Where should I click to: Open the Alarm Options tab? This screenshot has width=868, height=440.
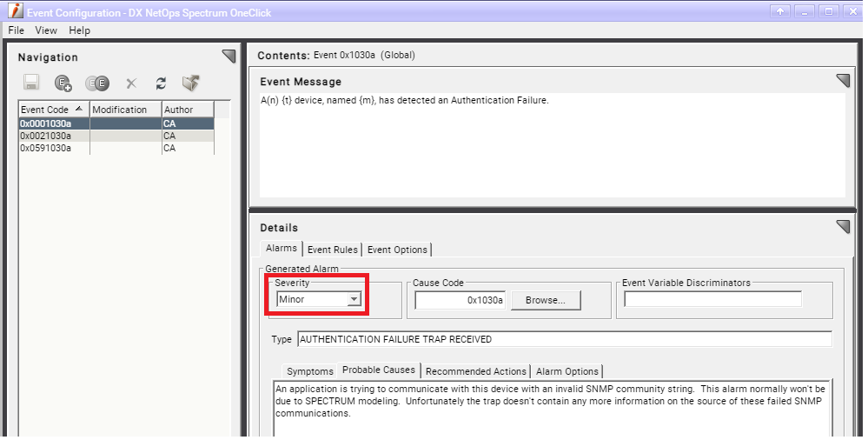[x=567, y=371]
